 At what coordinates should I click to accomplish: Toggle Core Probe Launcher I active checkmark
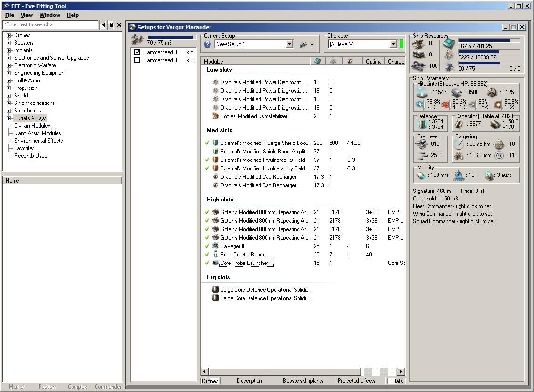[207, 263]
